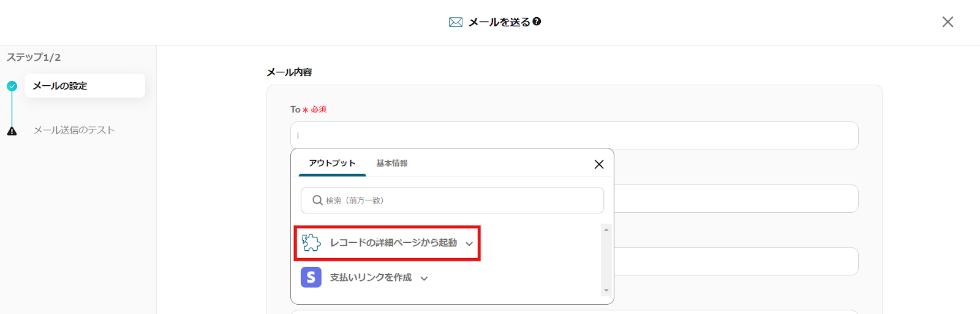The width and height of the screenshot is (980, 314).
Task: Click the completed checkmark step icon
Action: (12, 86)
